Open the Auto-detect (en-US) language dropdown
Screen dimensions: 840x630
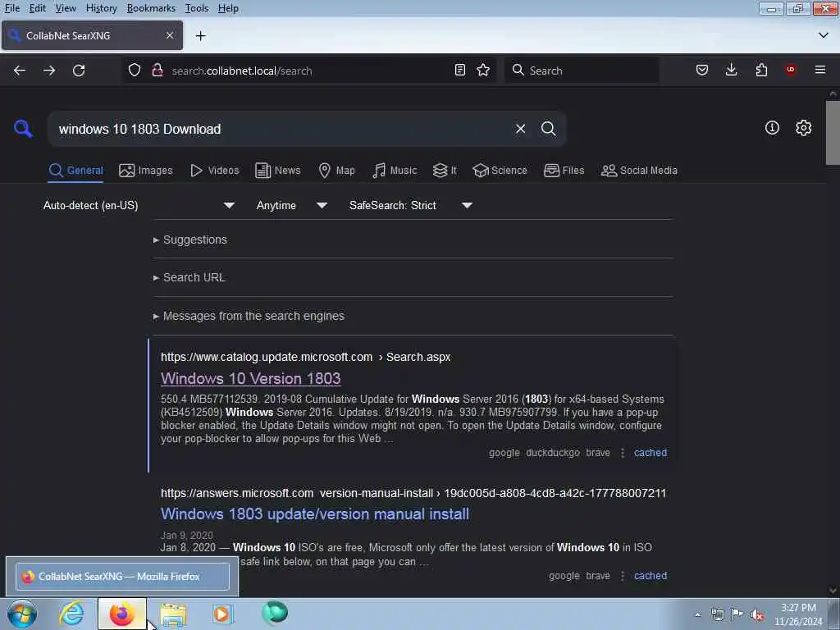click(139, 205)
